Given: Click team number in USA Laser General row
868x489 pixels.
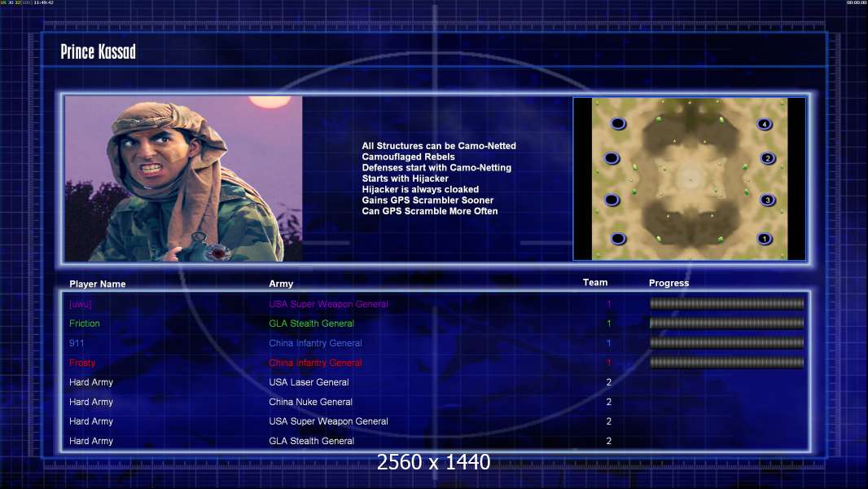Looking at the screenshot, I should [x=609, y=382].
